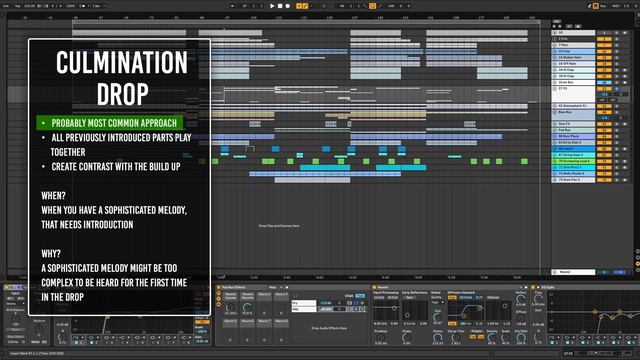The image size is (640, 360).
Task: Click Drop Audio Effects Here area
Action: [329, 328]
